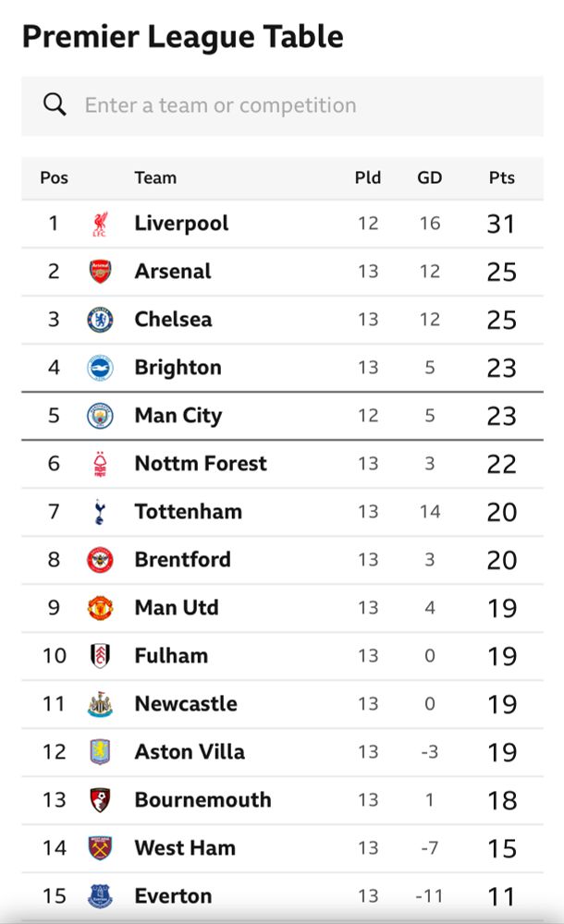Open the Bournemouth team link
Image resolution: width=564 pixels, height=924 pixels.
tap(202, 800)
